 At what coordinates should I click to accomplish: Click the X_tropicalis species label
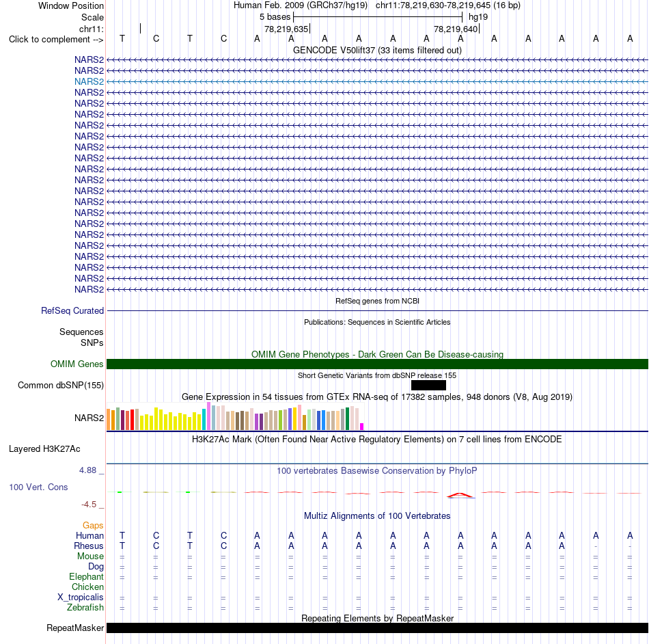(x=81, y=598)
